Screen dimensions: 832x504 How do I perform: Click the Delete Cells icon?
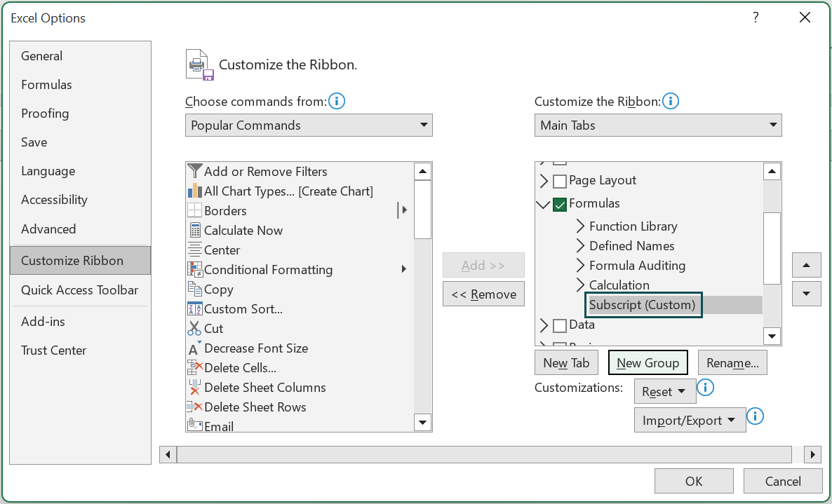(x=195, y=367)
